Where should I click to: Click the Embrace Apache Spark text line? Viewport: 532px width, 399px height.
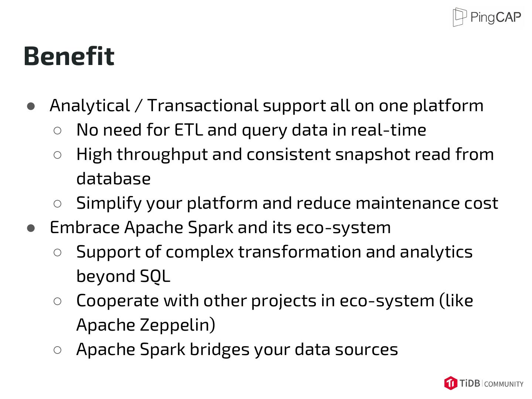point(220,228)
